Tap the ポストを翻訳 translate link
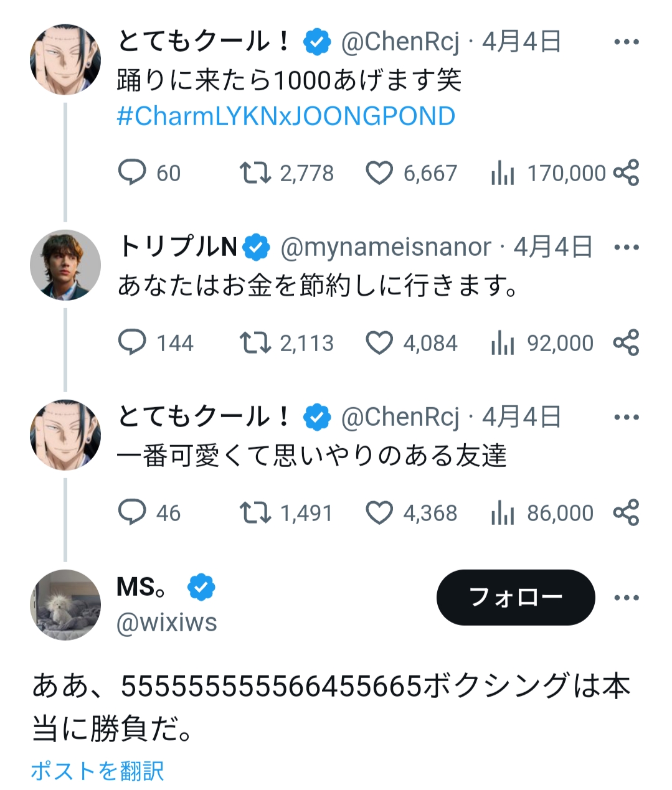The width and height of the screenshot is (672, 790). (97, 771)
